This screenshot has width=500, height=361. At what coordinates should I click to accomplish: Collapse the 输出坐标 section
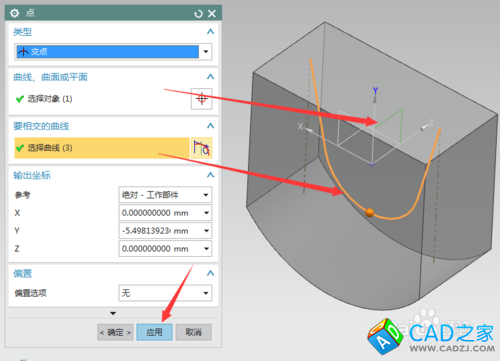(x=210, y=175)
